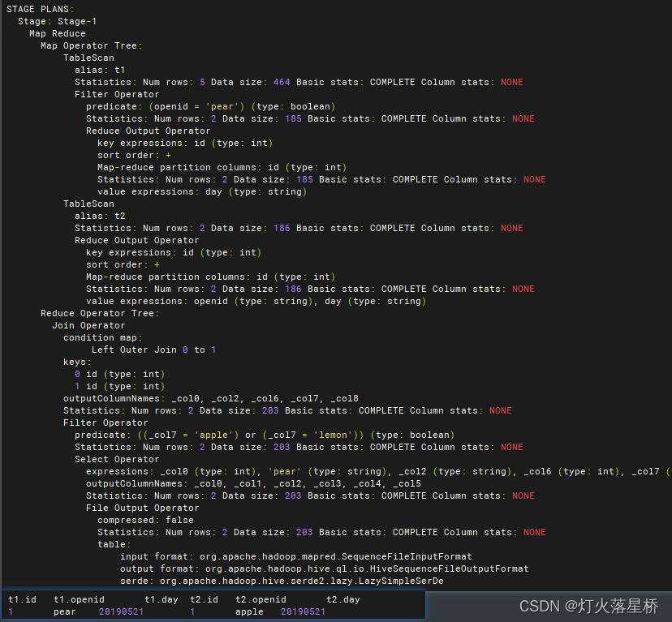Click the 'Map Reduce' line
672x622 pixels.
pos(58,33)
